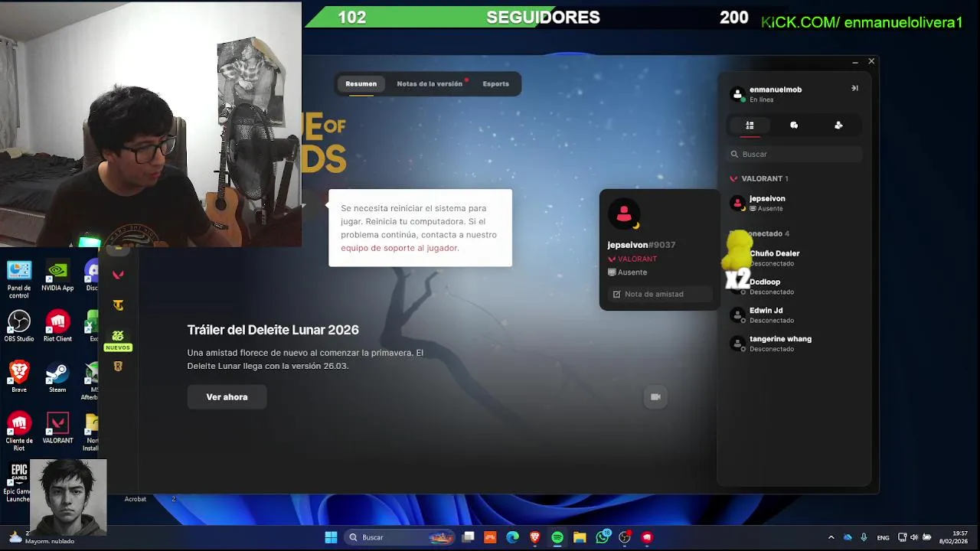This screenshot has height=551, width=980.
Task: Open Task View on the taskbar
Action: [468, 537]
